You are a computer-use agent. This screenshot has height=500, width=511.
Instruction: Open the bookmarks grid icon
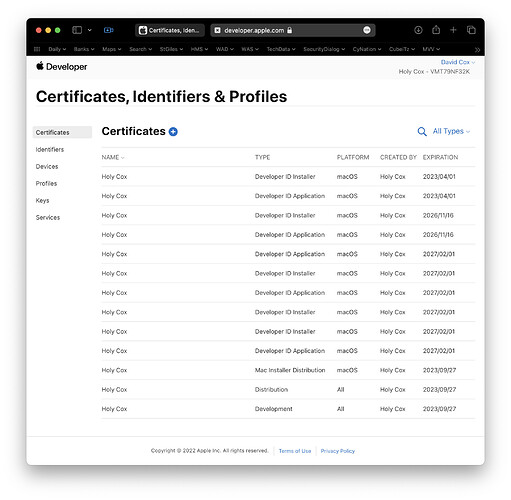click(x=37, y=49)
